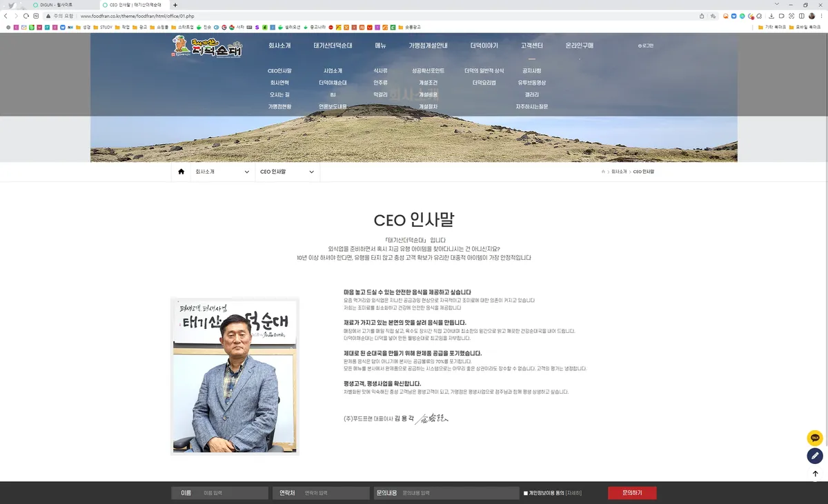Click the 문의내용 입력 input field
The width and height of the screenshot is (828, 504).
pyautogui.click(x=459, y=493)
